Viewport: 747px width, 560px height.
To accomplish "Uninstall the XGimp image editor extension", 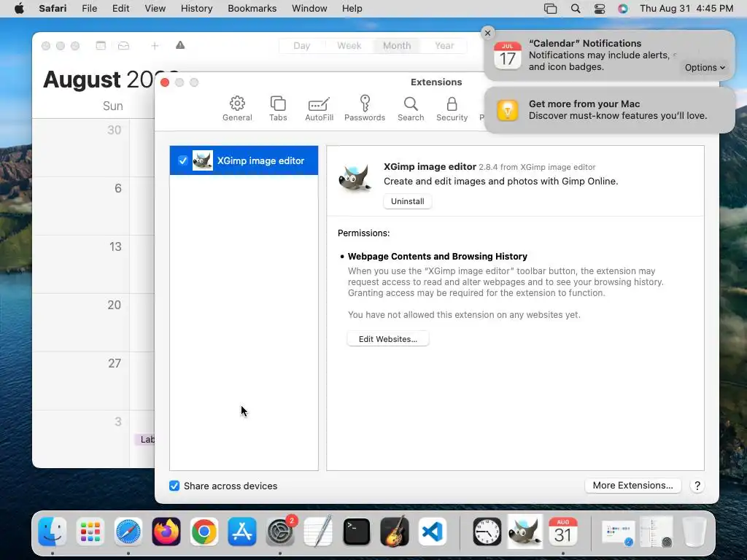I will tap(407, 201).
